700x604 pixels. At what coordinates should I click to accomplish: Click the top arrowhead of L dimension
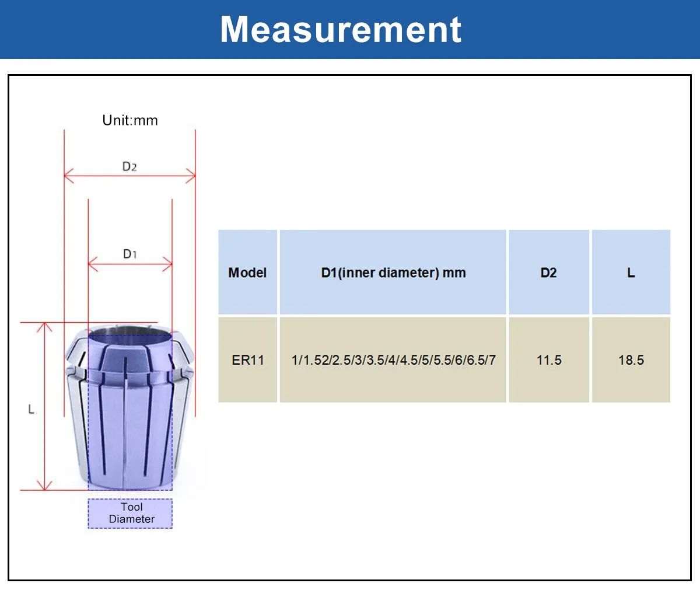45,326
